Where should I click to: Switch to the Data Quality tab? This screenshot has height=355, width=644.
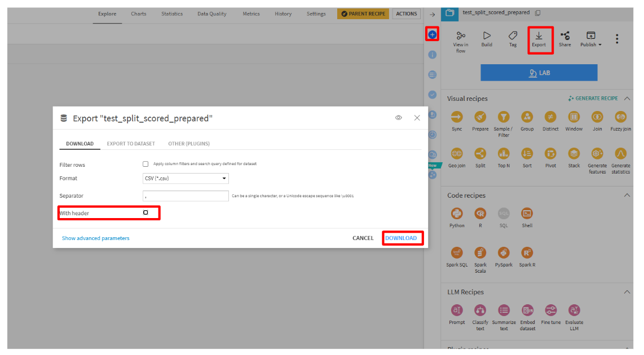(212, 14)
